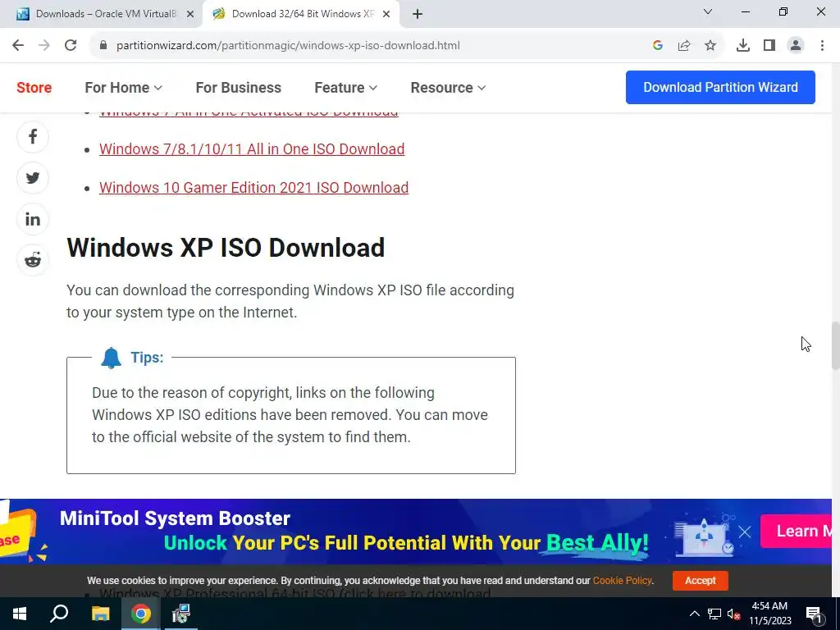Viewport: 840px width, 630px height.
Task: Go forward with the browser arrow
Action: (x=44, y=46)
